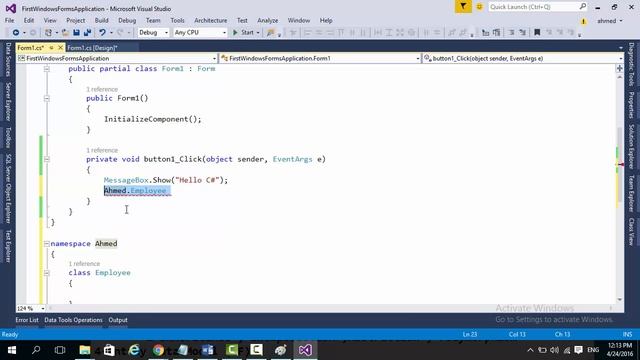Open the Analyze menu
Image resolution: width=640 pixels, height=360 pixels.
tap(268, 20)
